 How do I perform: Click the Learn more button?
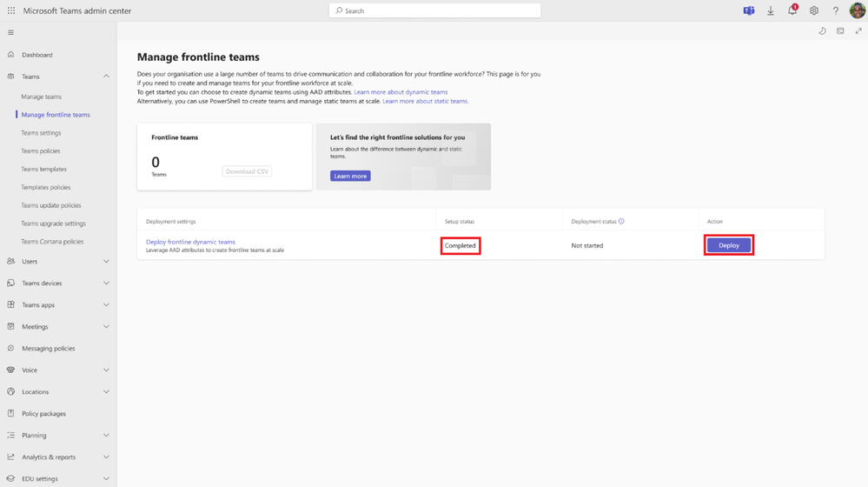[350, 177]
